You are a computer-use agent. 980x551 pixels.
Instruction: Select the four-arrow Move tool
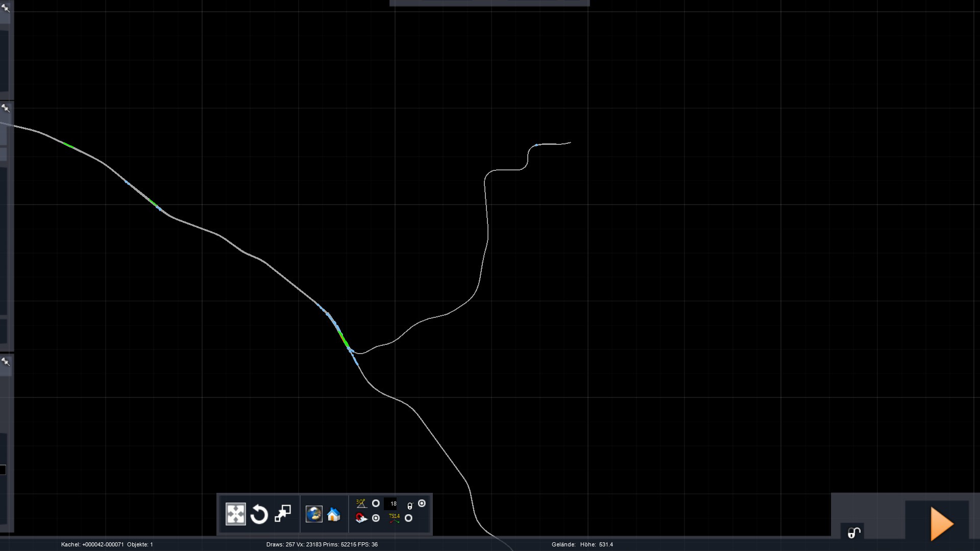coord(235,514)
